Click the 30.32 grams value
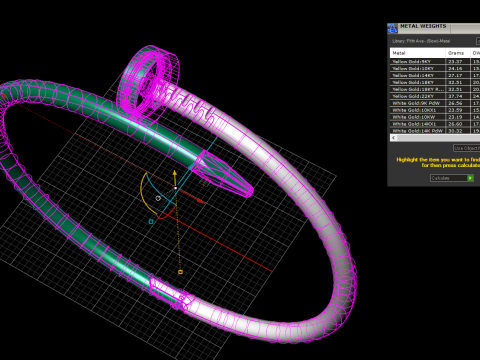480x360 pixels. click(x=455, y=131)
